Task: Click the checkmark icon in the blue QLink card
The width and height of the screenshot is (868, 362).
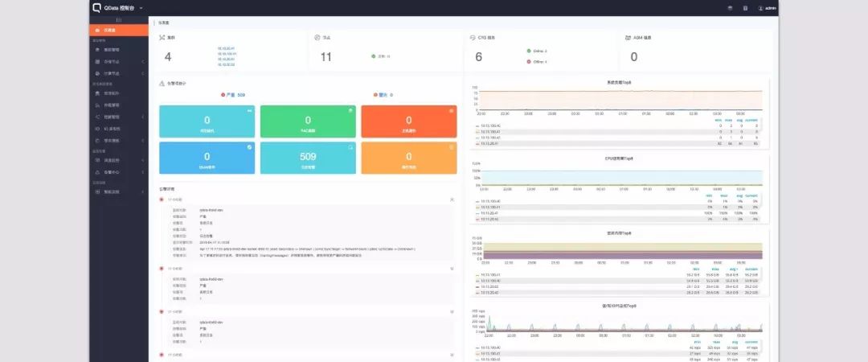Action: pyautogui.click(x=250, y=147)
